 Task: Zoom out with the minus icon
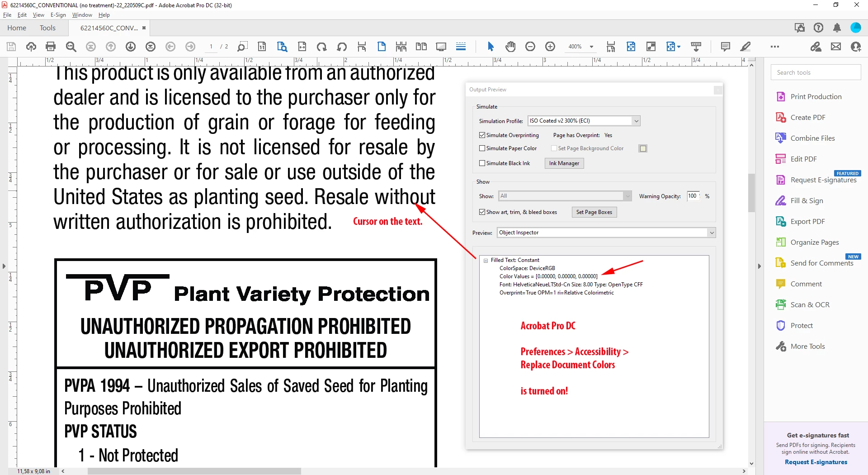point(530,47)
